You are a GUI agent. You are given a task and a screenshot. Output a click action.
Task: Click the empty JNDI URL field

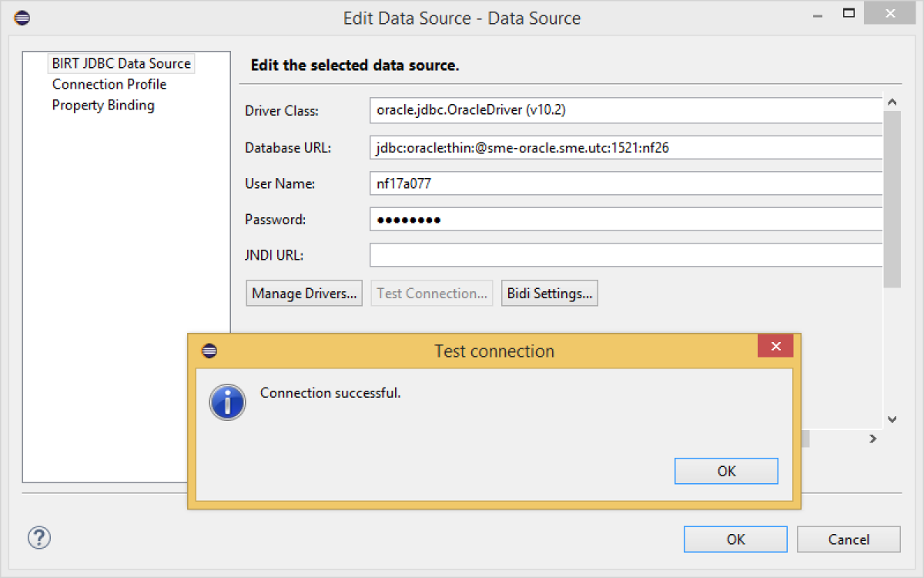pos(625,254)
